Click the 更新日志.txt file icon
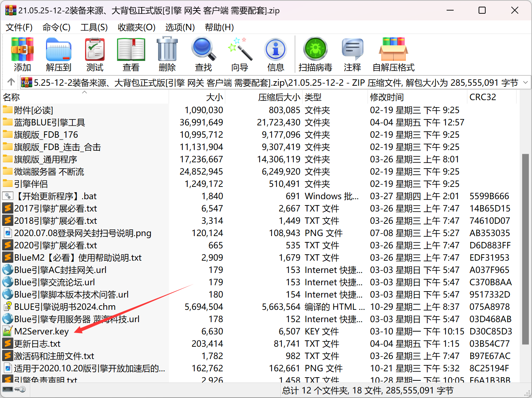This screenshot has height=398, width=532. pos(7,344)
